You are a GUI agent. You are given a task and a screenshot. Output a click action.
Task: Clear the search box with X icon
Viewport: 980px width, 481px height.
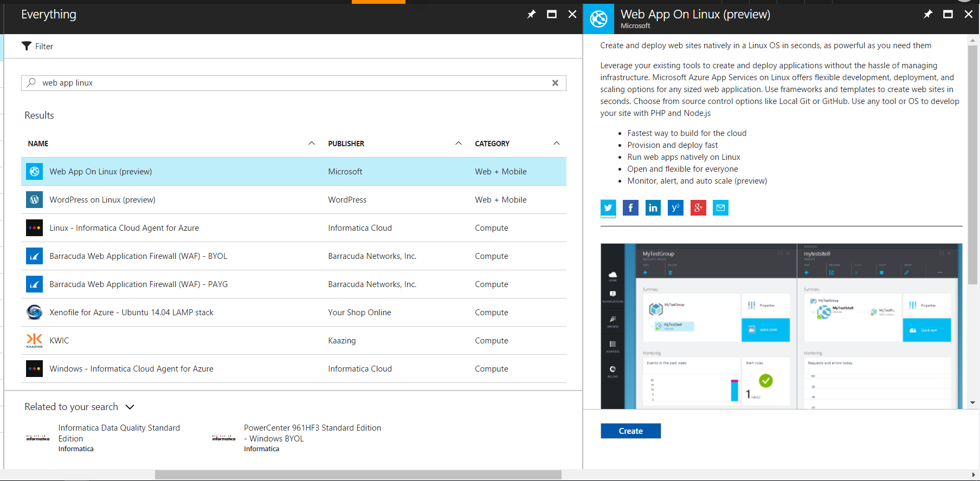(x=555, y=83)
